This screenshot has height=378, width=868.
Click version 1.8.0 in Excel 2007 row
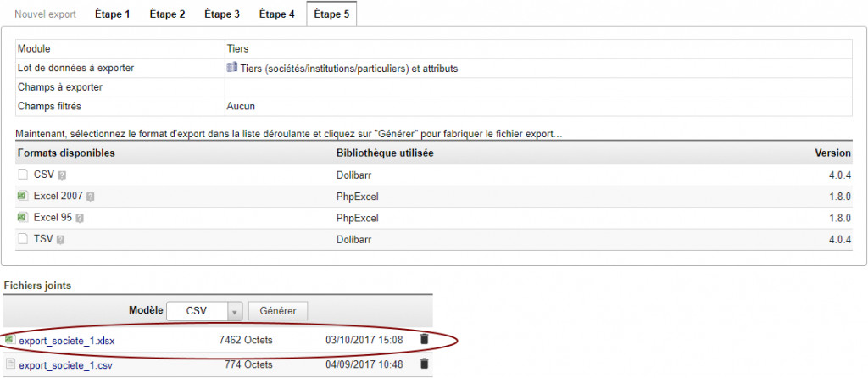[841, 197]
